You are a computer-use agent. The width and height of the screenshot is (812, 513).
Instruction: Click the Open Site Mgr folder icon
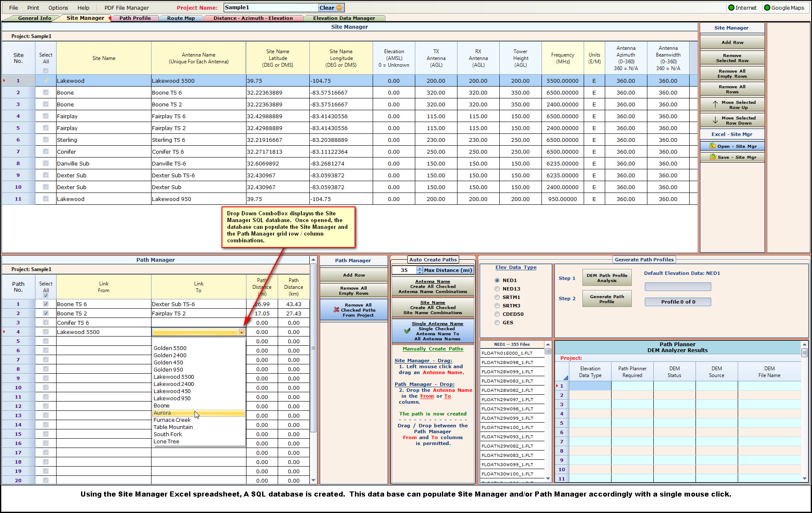click(x=712, y=146)
